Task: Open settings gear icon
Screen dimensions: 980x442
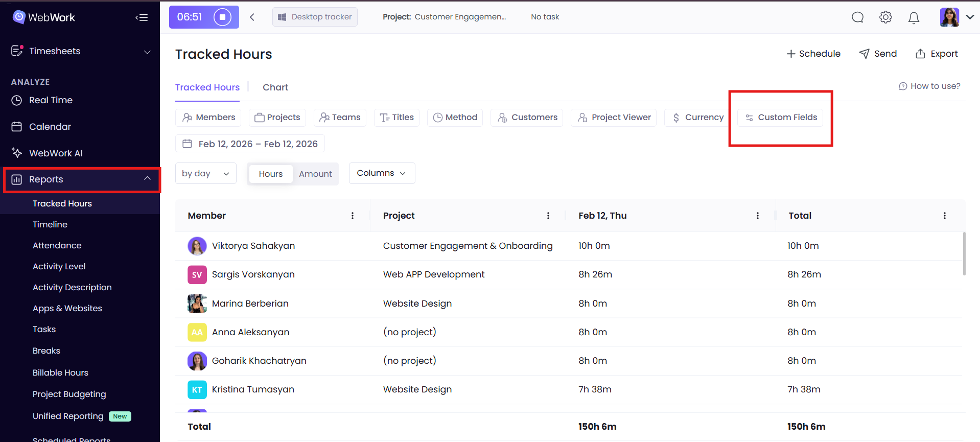Action: (885, 17)
